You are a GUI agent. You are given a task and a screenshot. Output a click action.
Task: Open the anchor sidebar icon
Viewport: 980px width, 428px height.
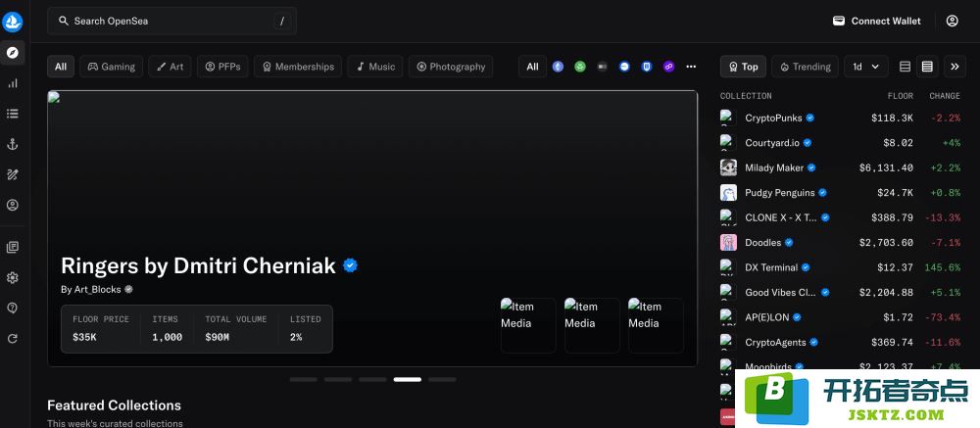pyautogui.click(x=13, y=144)
